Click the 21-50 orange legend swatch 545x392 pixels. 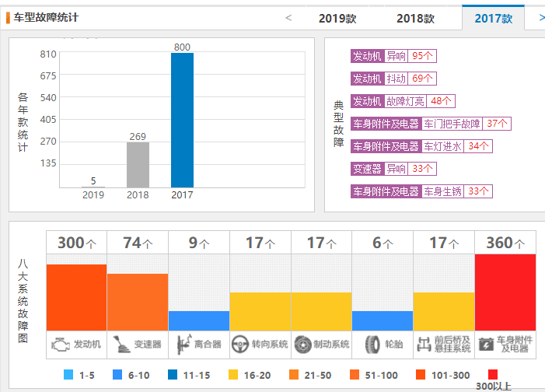point(294,375)
